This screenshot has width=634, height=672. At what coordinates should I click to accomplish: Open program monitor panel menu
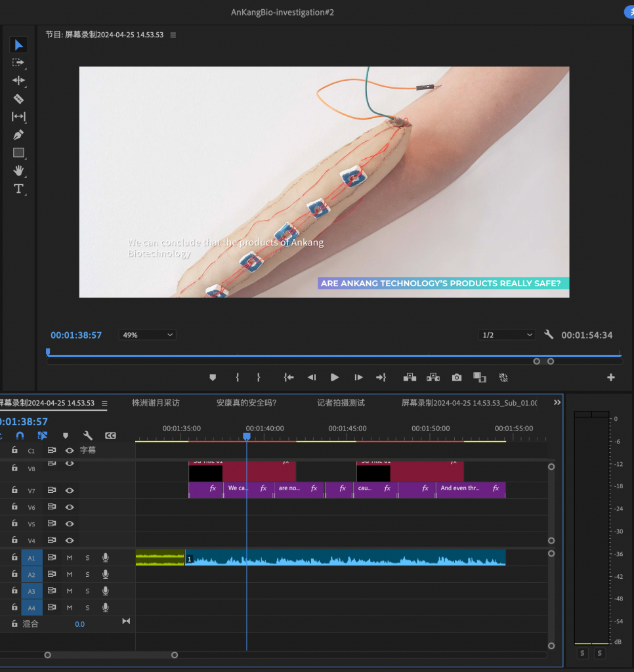coord(173,35)
